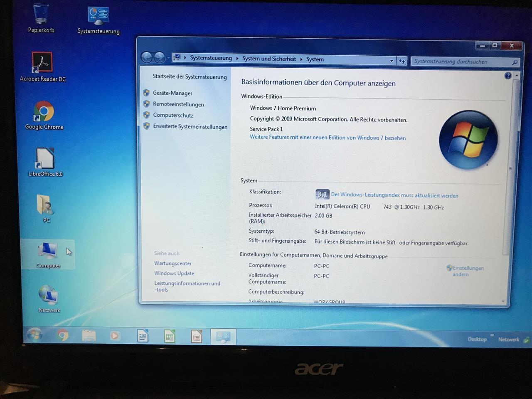Open Windows Explorer from the taskbar

(89, 335)
